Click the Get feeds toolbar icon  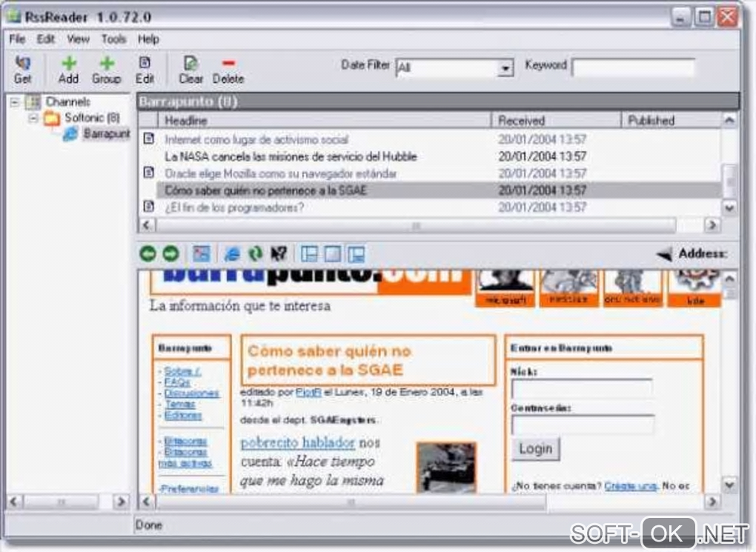[22, 70]
